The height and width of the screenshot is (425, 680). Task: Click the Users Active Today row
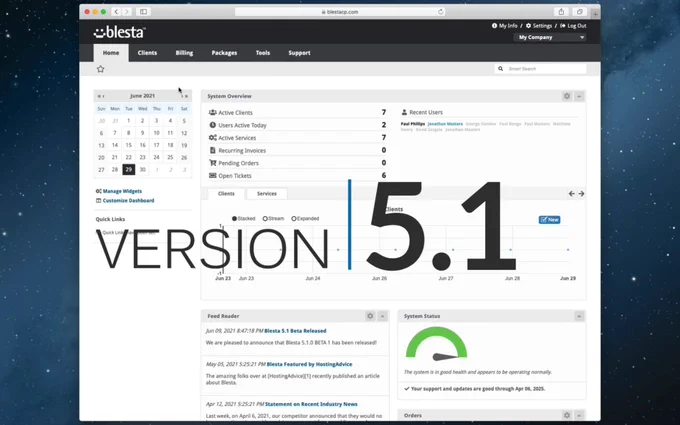coord(298,125)
